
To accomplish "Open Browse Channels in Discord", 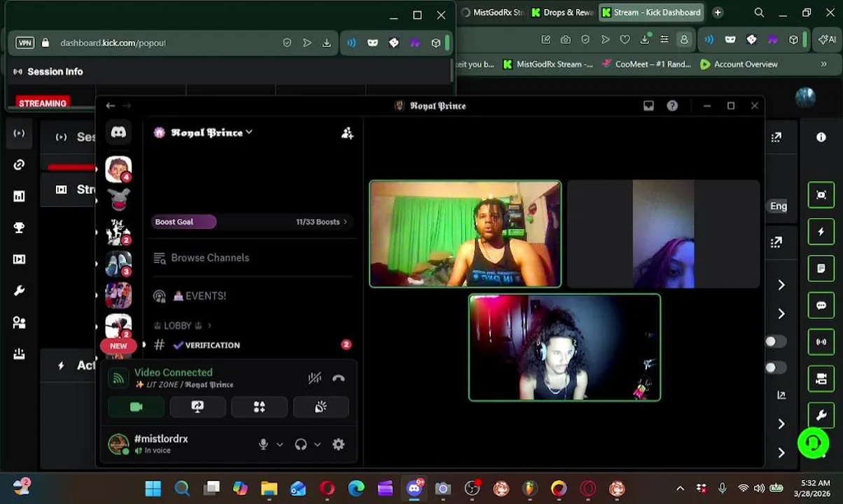I will (x=202, y=258).
